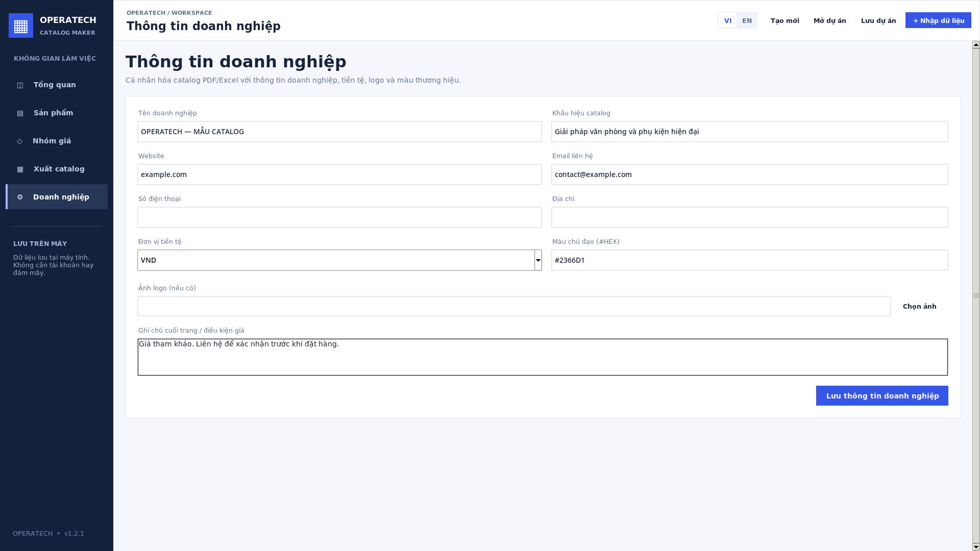The image size is (980, 551).
Task: Focus the Khẩu hiệu catalog field
Action: [x=749, y=132]
